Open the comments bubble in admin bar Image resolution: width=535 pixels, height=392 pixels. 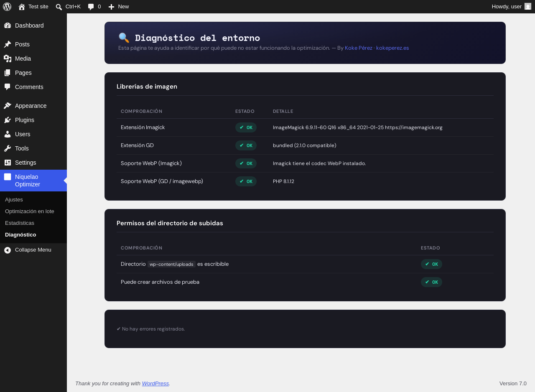tap(91, 7)
